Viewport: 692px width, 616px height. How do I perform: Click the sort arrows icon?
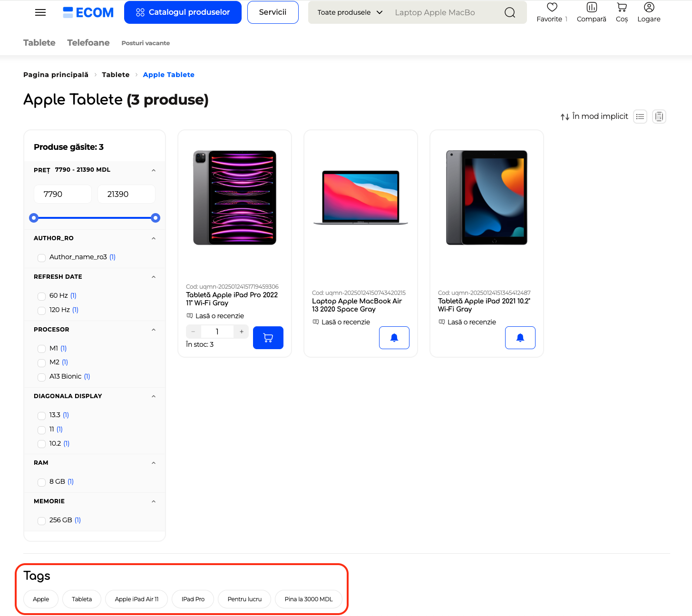(565, 117)
